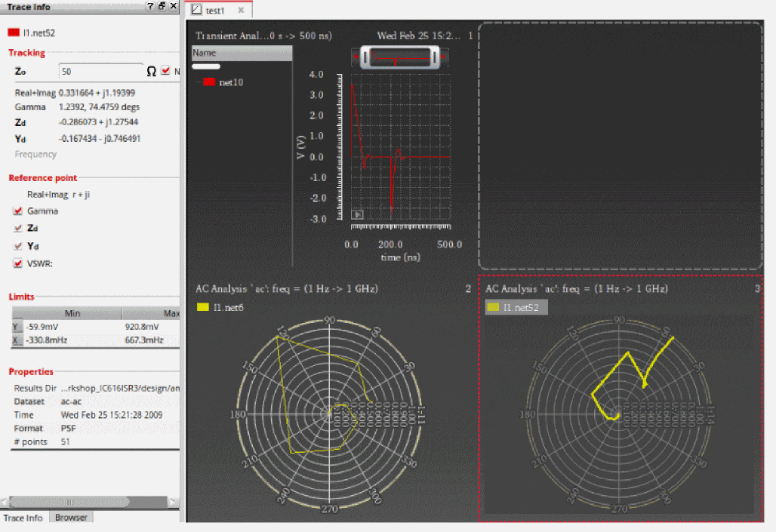Click the test1 graph window icon
The height and width of the screenshot is (532, 776).
tap(197, 10)
